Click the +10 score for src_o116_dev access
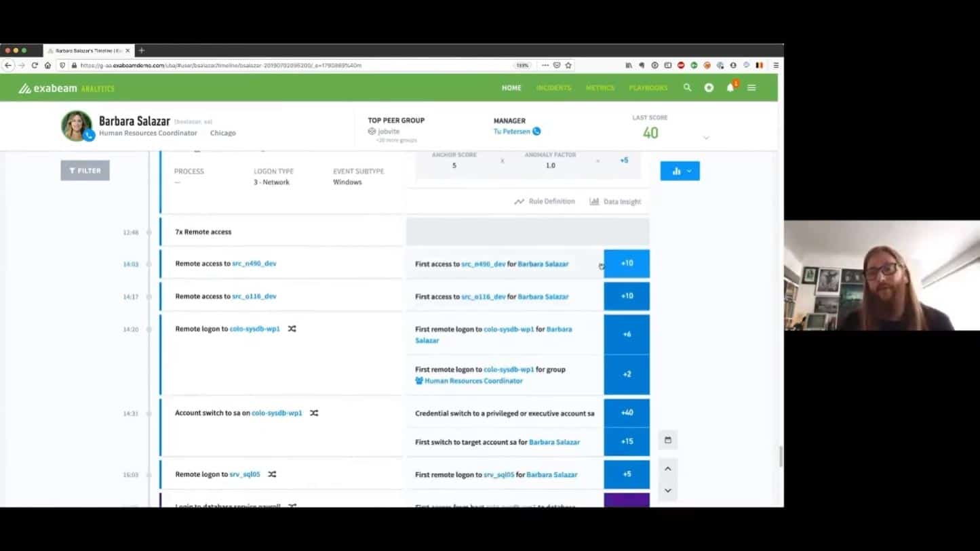 [627, 296]
